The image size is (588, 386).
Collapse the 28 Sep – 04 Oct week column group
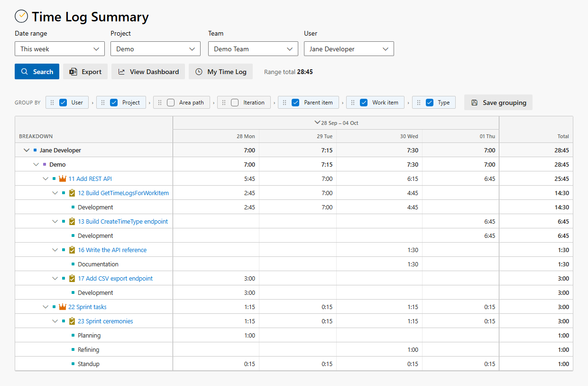317,122
